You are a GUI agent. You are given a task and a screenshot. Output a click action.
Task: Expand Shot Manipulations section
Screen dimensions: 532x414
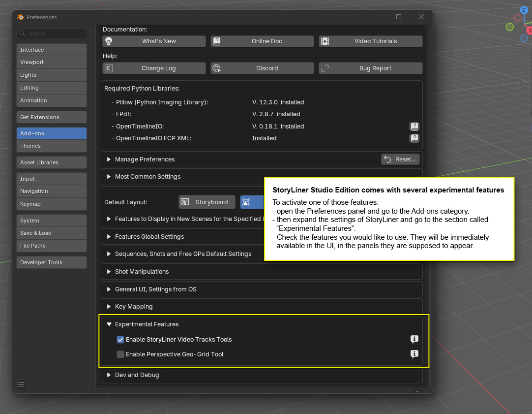pos(109,272)
